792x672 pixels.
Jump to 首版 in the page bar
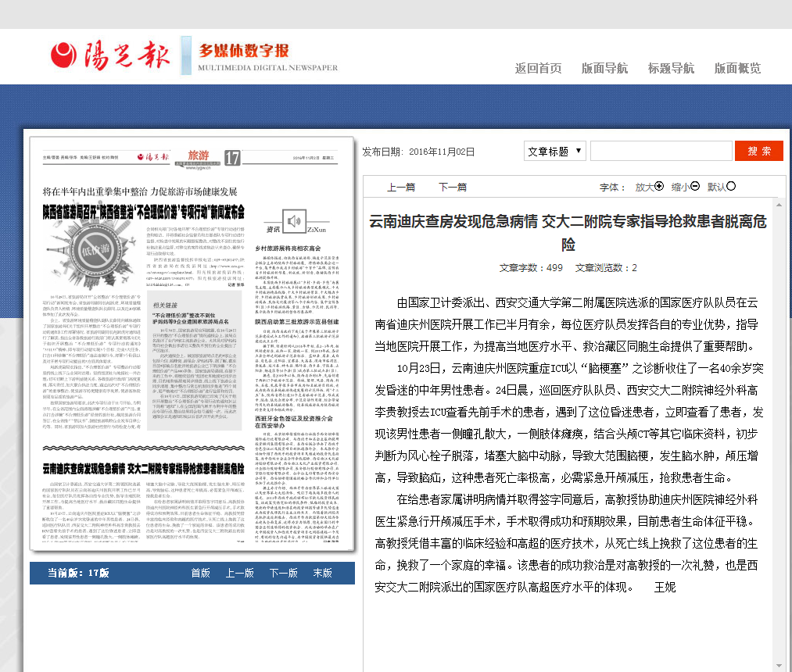tap(201, 573)
